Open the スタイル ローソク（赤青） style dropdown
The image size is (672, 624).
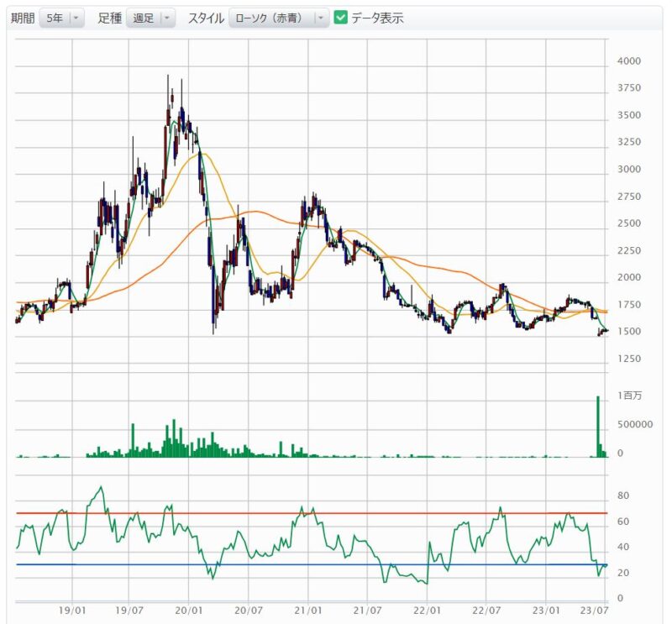[279, 18]
